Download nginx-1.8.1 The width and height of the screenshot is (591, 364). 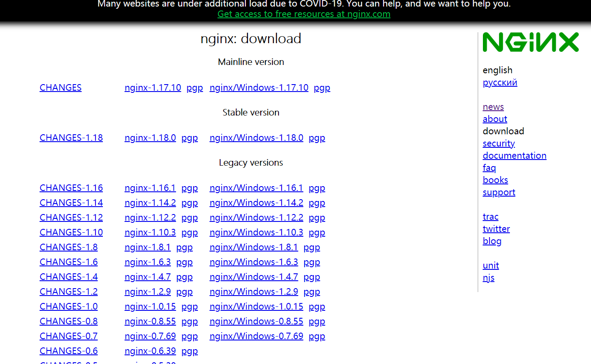(x=147, y=247)
